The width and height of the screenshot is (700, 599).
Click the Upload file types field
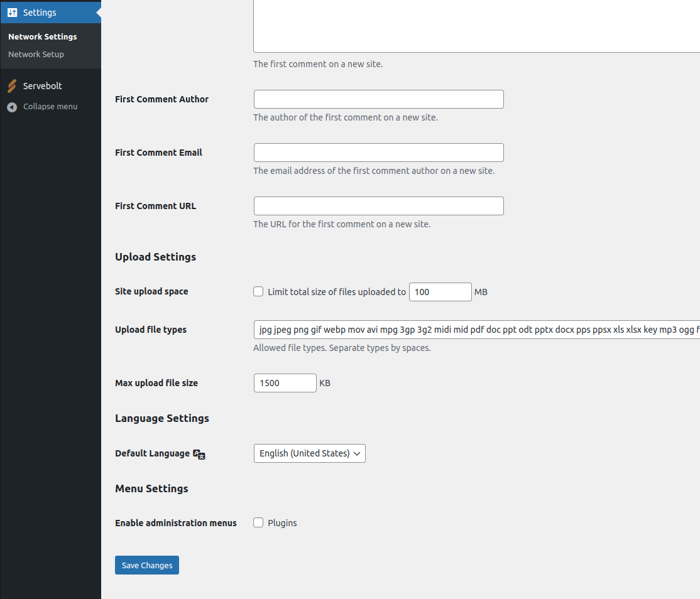pos(476,330)
